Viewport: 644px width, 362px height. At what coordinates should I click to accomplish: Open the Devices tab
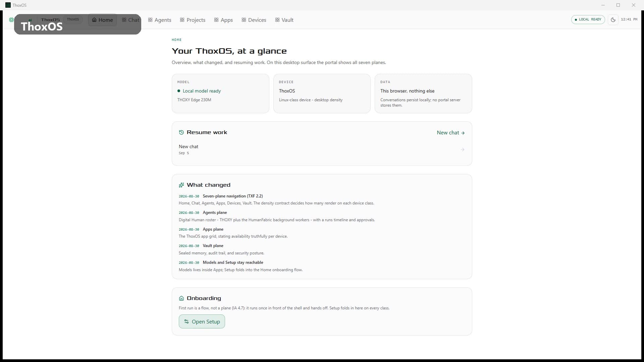(x=254, y=20)
